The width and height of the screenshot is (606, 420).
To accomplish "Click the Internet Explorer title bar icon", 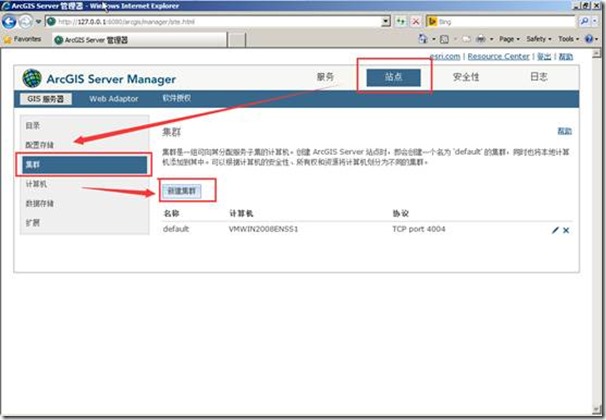I will coord(5,6).
